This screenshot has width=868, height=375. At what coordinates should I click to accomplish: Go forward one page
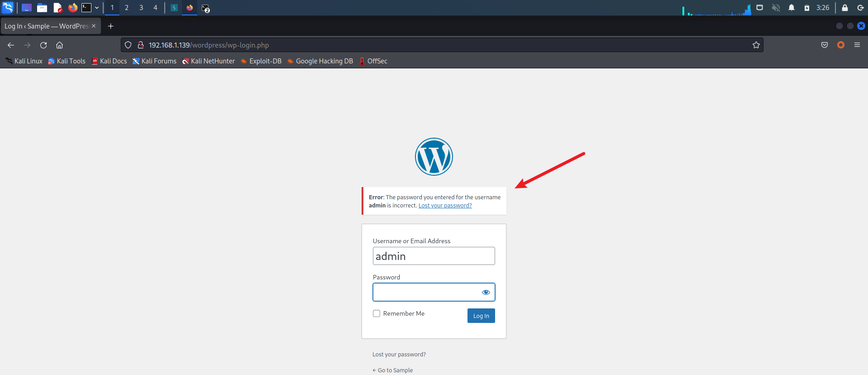click(27, 45)
